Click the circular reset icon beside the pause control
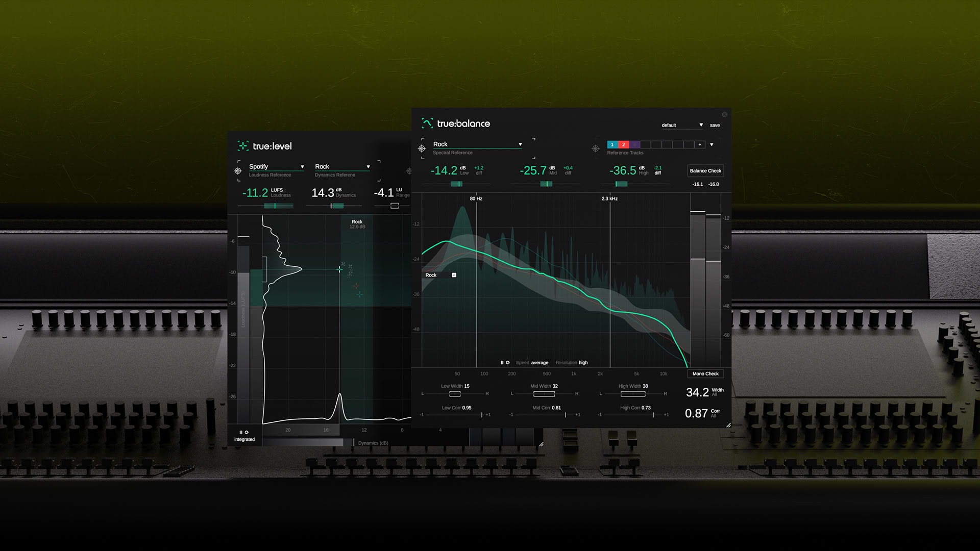Screen dimensions: 980x551 coord(508,362)
